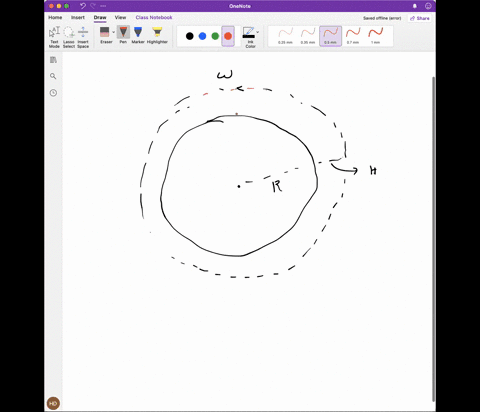Undo the last action

click(83, 6)
